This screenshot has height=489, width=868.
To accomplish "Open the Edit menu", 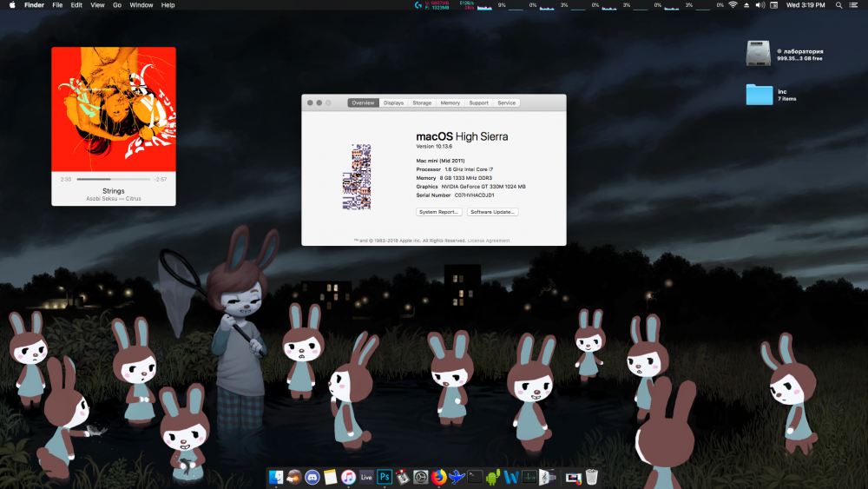I will coord(76,5).
